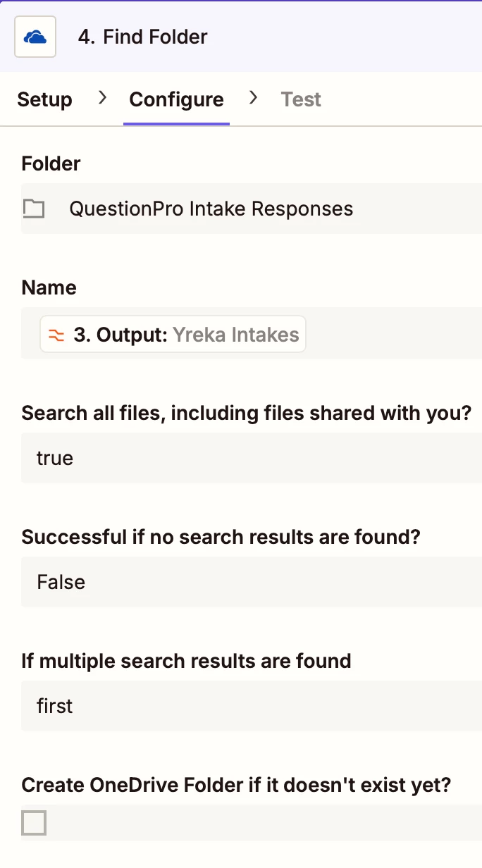The image size is (482, 868).
Task: Click the OneDrive cloud app icon
Action: (x=35, y=37)
